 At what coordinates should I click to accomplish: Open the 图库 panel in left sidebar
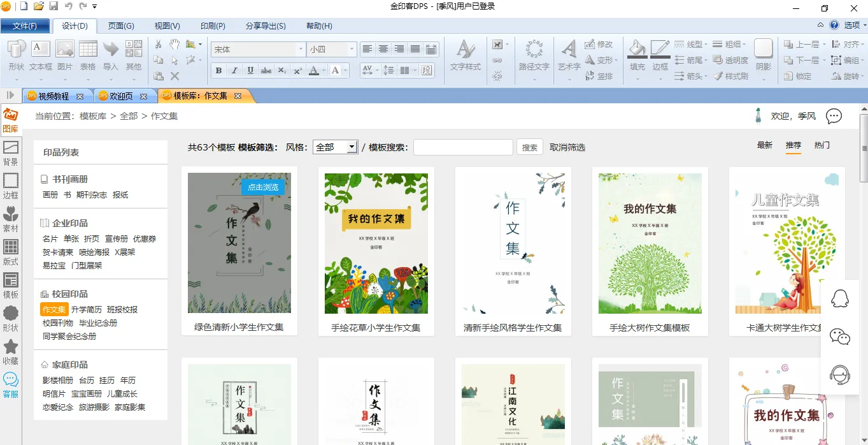tap(11, 120)
